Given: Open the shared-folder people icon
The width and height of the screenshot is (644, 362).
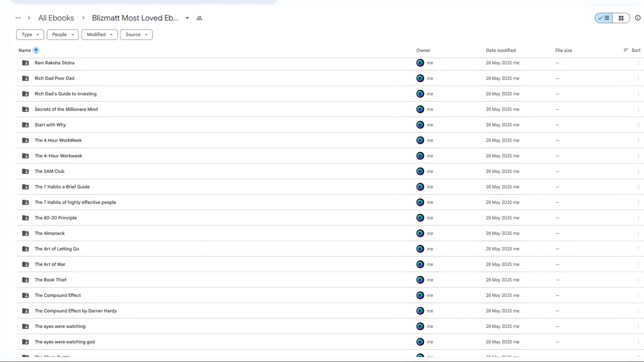Looking at the screenshot, I should 199,18.
